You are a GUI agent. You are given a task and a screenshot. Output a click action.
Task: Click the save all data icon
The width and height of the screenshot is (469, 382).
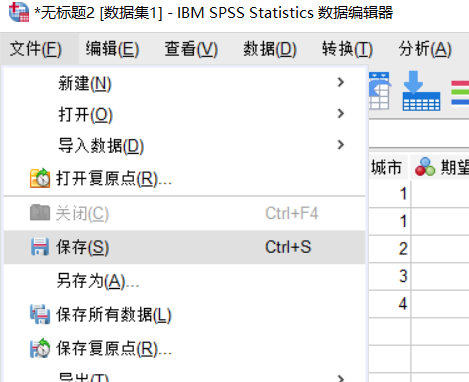40,314
